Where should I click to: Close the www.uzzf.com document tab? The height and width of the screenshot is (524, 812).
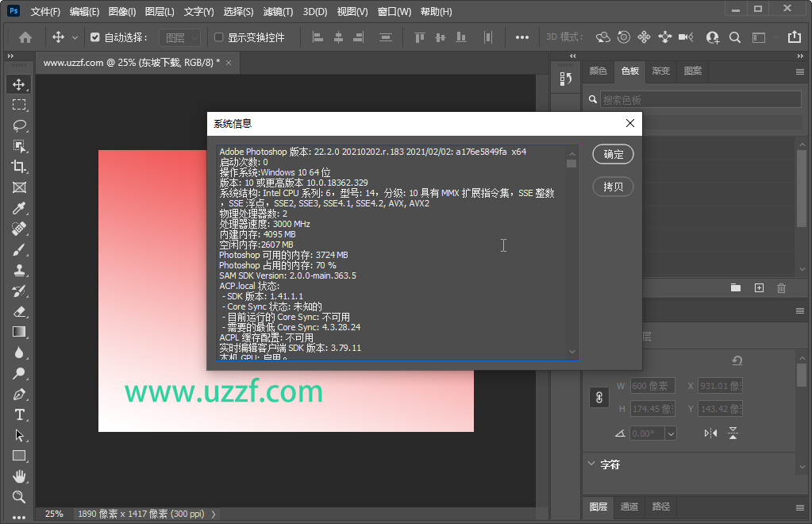coord(229,63)
